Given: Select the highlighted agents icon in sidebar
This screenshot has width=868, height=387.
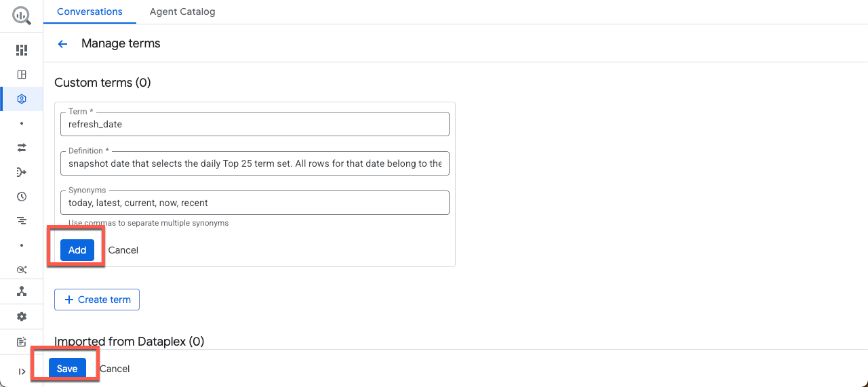Looking at the screenshot, I should click(22, 99).
